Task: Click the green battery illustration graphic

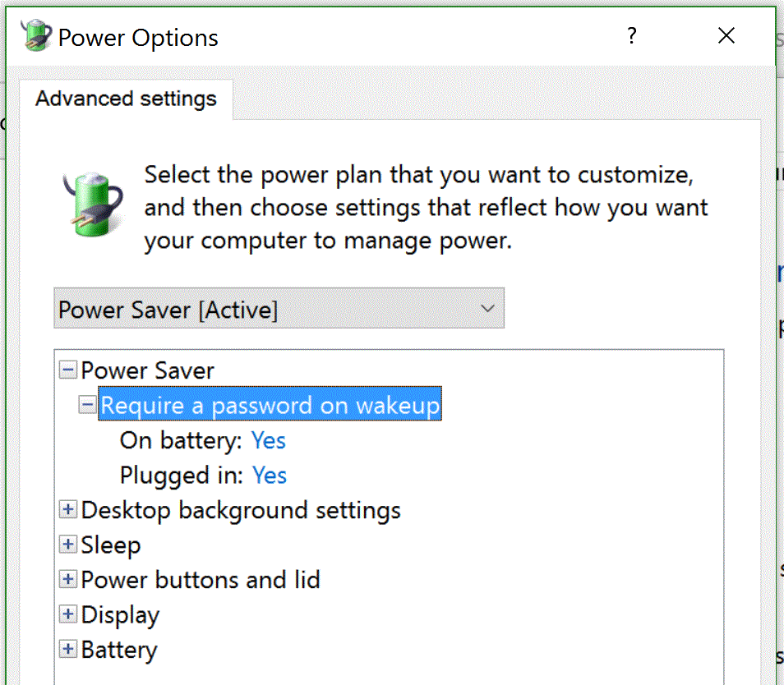Action: coord(92,204)
